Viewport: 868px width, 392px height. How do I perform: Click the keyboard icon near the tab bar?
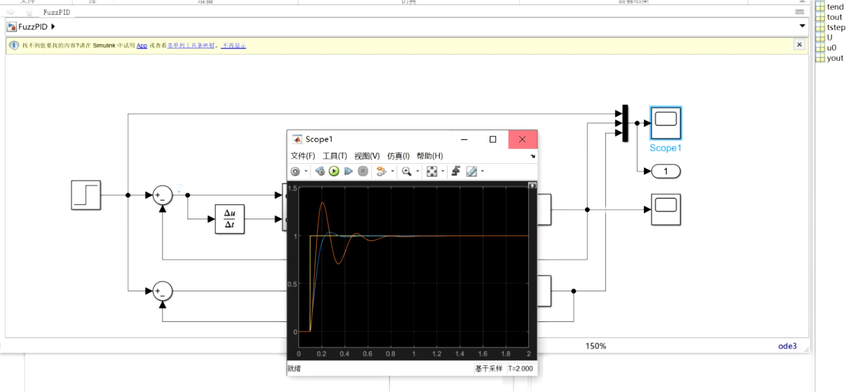(x=800, y=12)
